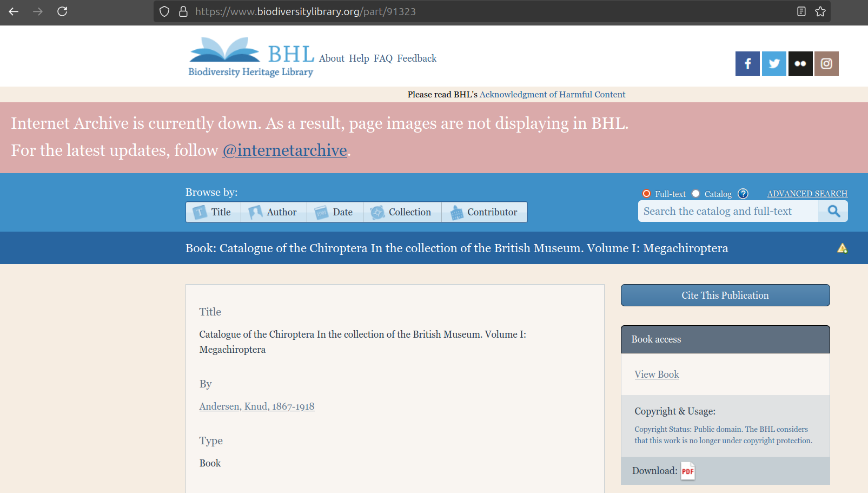
Task: Open the Feedback page
Action: [x=416, y=58]
